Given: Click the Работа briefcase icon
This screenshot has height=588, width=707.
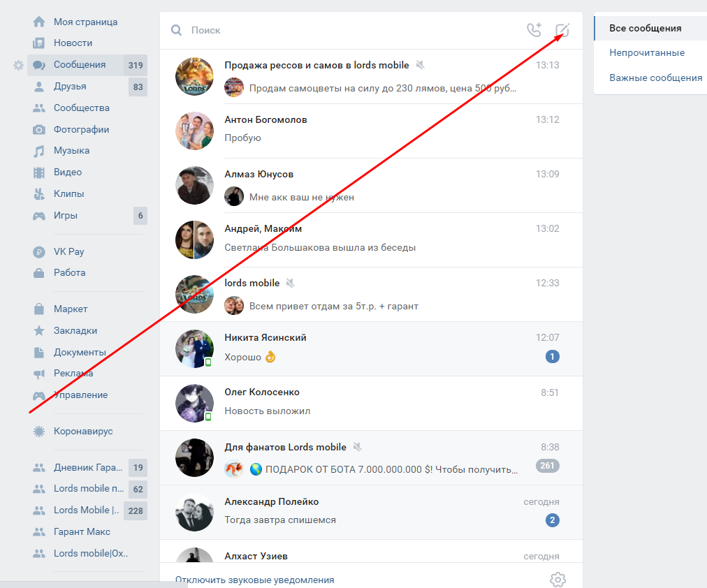Looking at the screenshot, I should [x=39, y=273].
